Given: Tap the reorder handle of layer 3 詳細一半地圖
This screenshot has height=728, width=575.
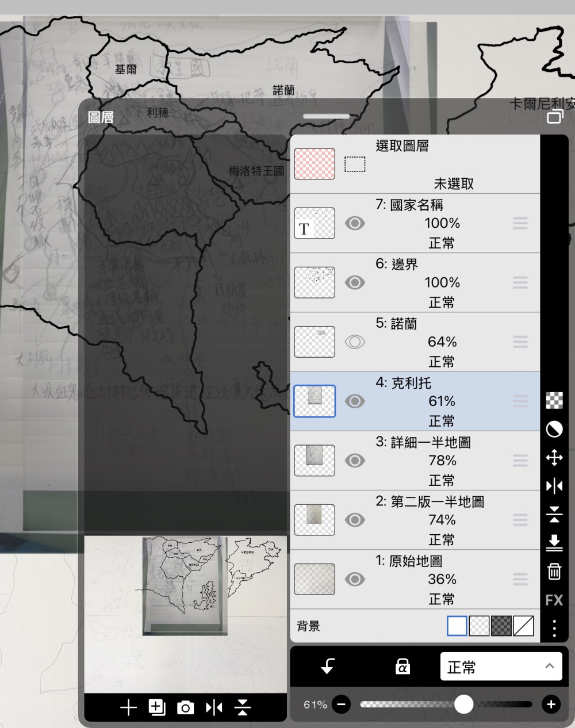Looking at the screenshot, I should pos(520,461).
